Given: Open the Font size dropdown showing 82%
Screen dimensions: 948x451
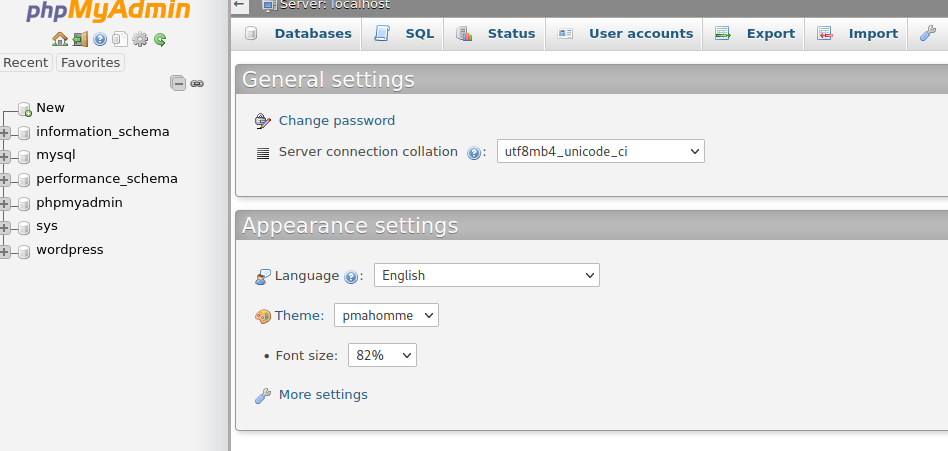Looking at the screenshot, I should click(x=382, y=355).
